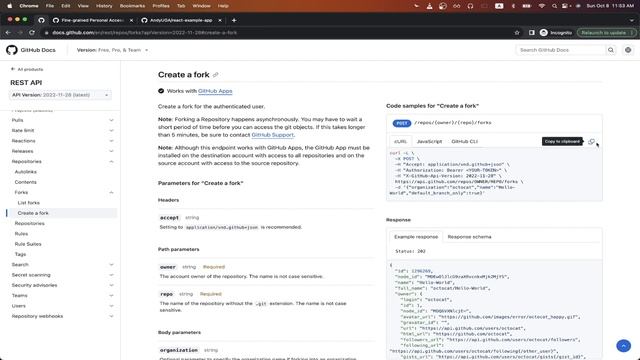Image resolution: width=640 pixels, height=360 pixels.
Task: Open the Version Free, Pro, & Team dropdown
Action: (112, 50)
